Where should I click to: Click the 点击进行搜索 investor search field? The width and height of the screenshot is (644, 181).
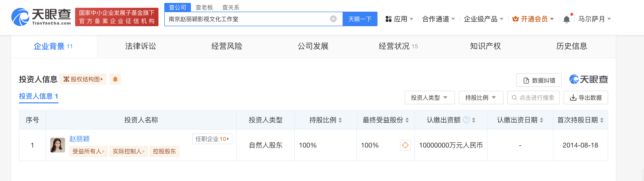coord(533,98)
